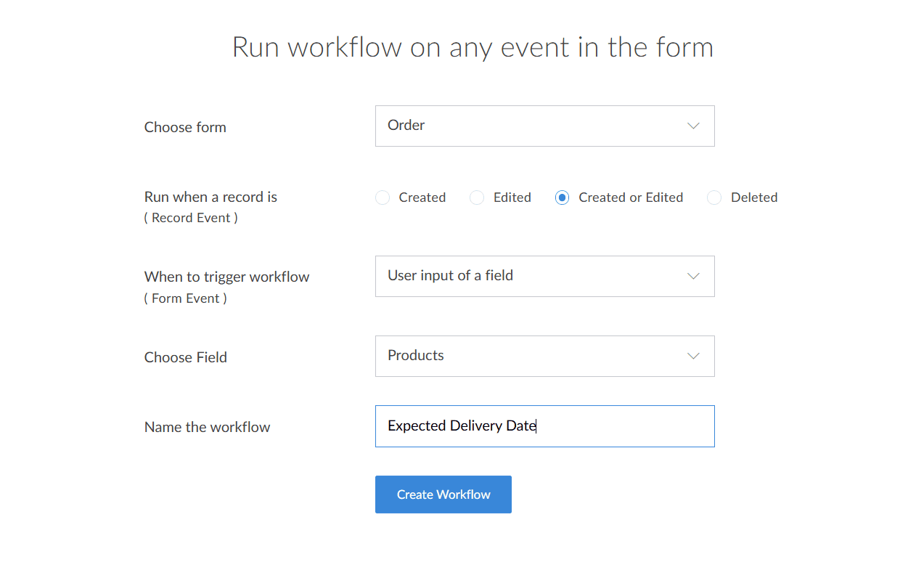
Task: Click the Created or Edited text label
Action: [631, 197]
